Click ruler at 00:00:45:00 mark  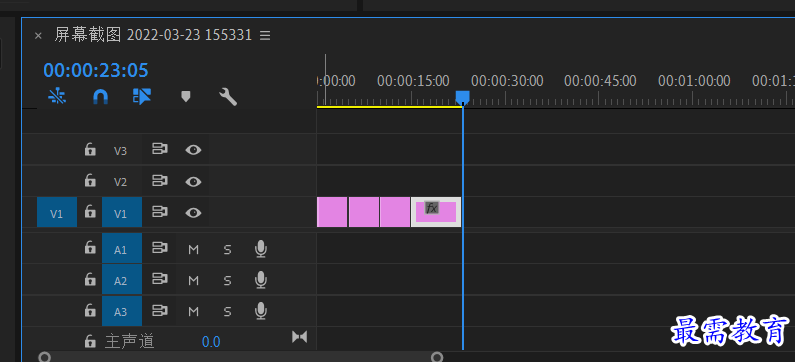[600, 81]
